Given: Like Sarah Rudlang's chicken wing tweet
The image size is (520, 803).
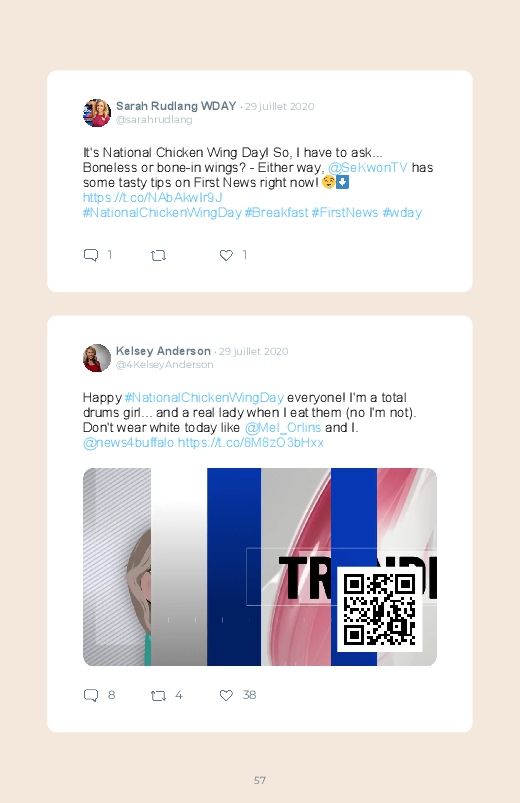Looking at the screenshot, I should click(226, 255).
